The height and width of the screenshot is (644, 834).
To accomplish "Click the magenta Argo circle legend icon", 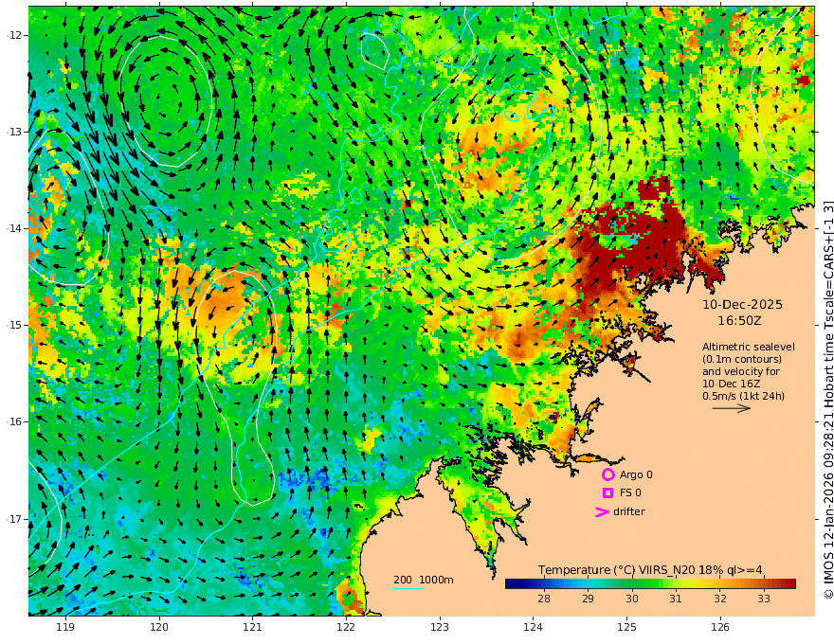I will (x=607, y=474).
